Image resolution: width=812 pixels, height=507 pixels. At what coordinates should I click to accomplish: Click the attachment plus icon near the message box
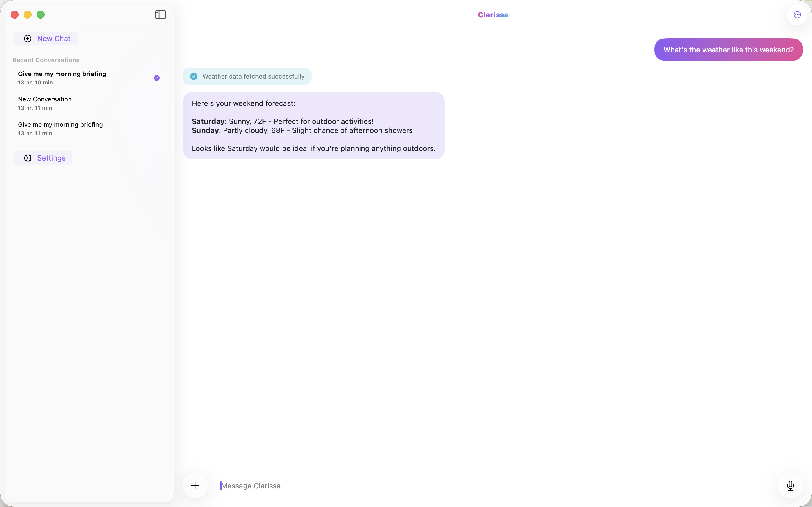195,485
